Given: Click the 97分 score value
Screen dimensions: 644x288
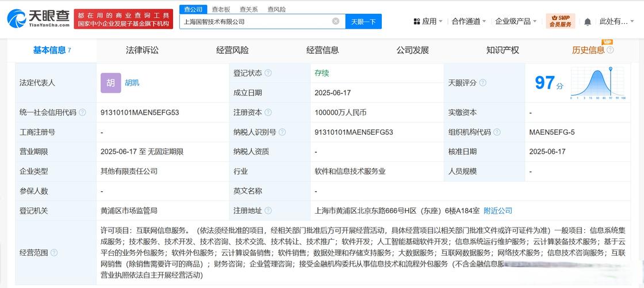Looking at the screenshot, I should click(549, 83).
